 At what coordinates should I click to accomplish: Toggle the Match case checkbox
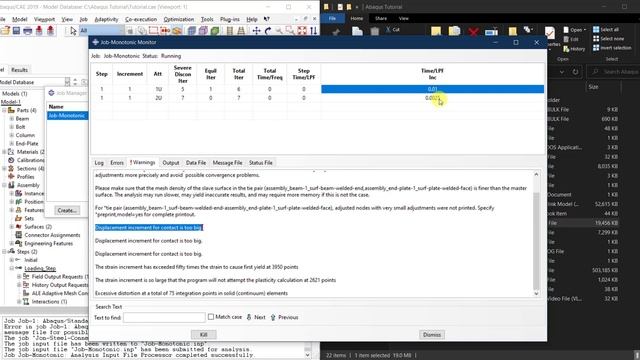[211, 317]
